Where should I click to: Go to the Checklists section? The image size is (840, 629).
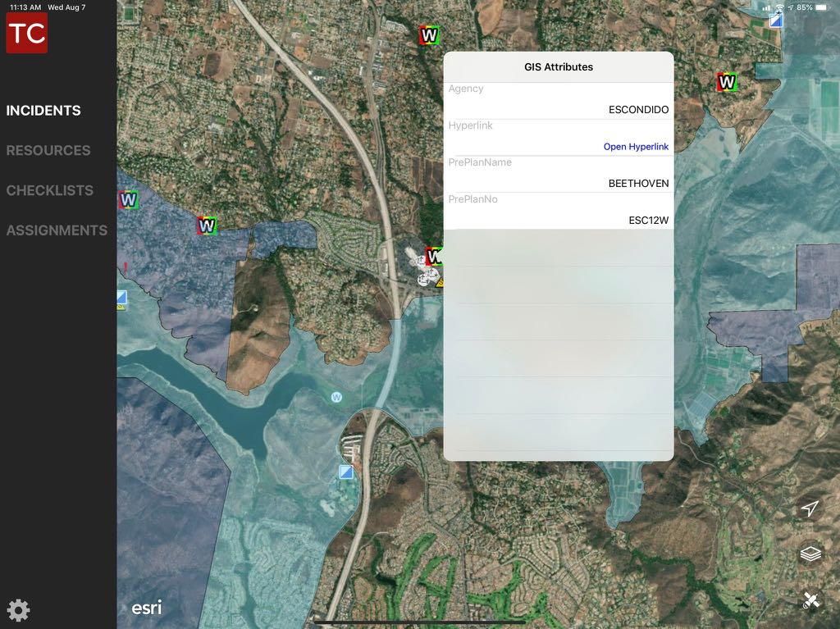(x=50, y=190)
